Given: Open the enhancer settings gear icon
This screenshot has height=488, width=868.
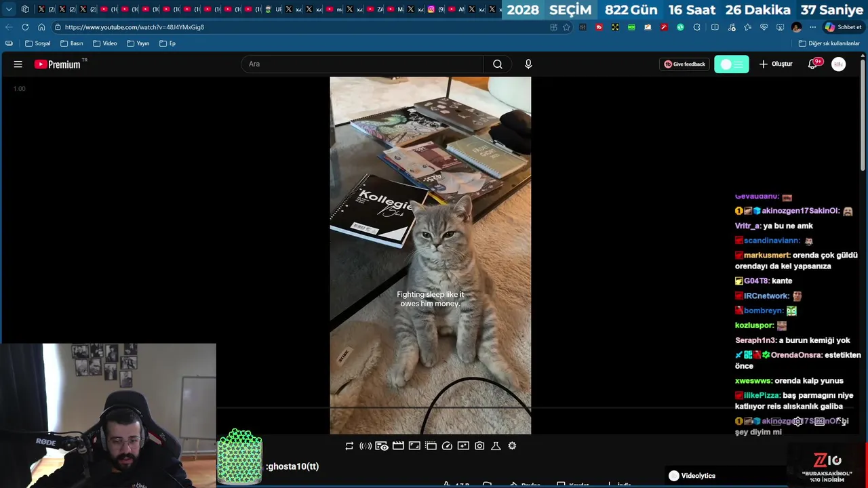Looking at the screenshot, I should pyautogui.click(x=512, y=446).
